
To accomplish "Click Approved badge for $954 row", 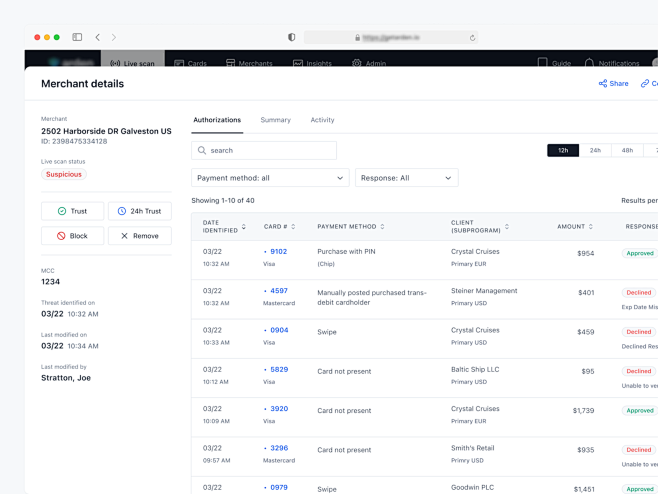I will 640,253.
